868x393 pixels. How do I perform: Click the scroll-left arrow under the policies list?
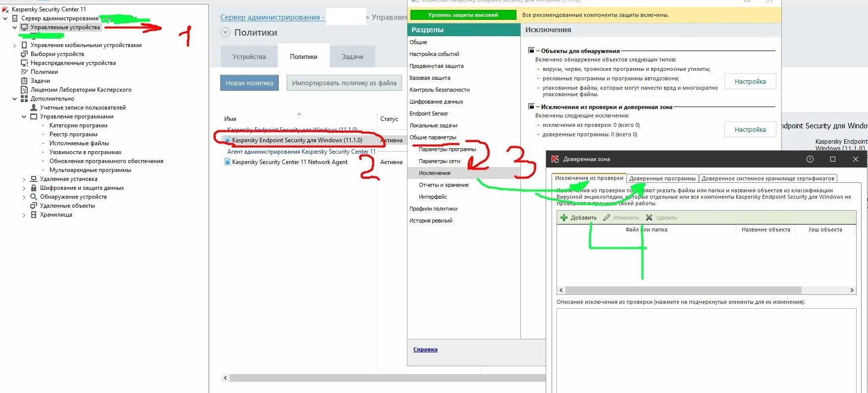[225, 378]
